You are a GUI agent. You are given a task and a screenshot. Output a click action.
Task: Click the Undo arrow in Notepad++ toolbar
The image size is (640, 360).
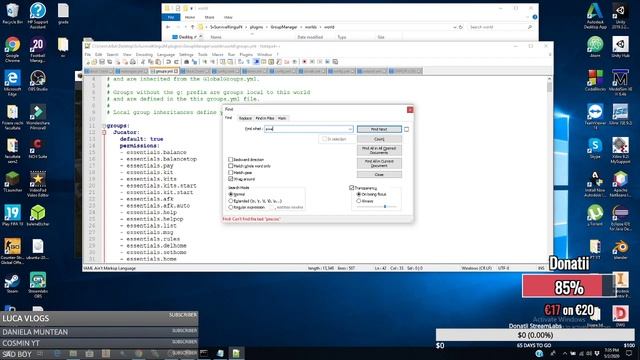click(x=168, y=62)
